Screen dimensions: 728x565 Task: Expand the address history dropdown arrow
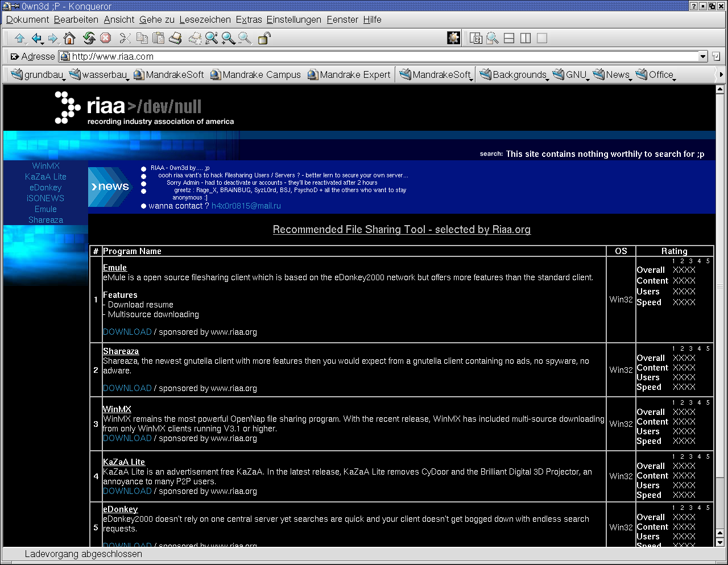(x=702, y=56)
